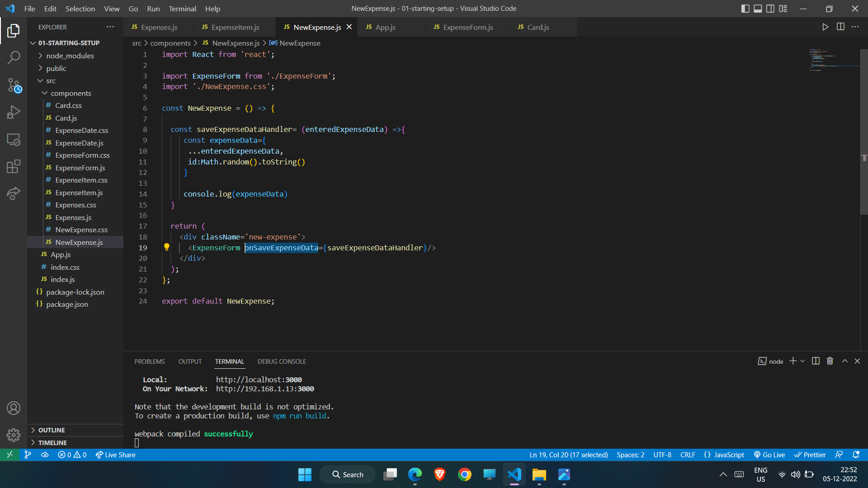Split the editor to the right
Screen dimensions: 868x488
tap(840, 27)
